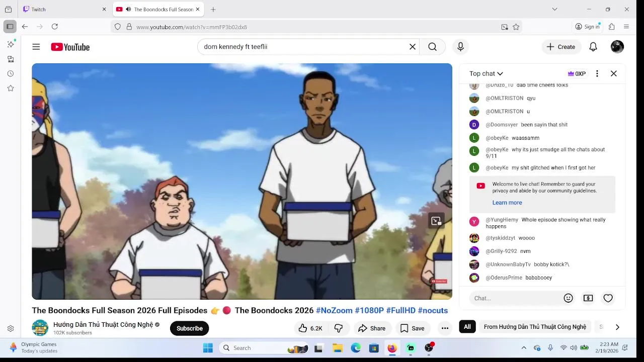Image resolution: width=644 pixels, height=362 pixels.
Task: Clear the search box text
Action: (x=413, y=47)
